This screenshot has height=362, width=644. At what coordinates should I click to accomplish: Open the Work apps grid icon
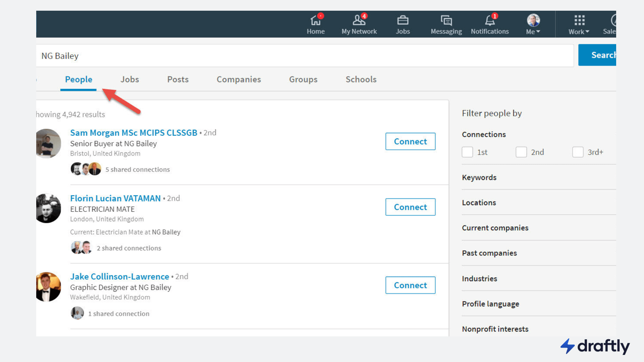(579, 21)
